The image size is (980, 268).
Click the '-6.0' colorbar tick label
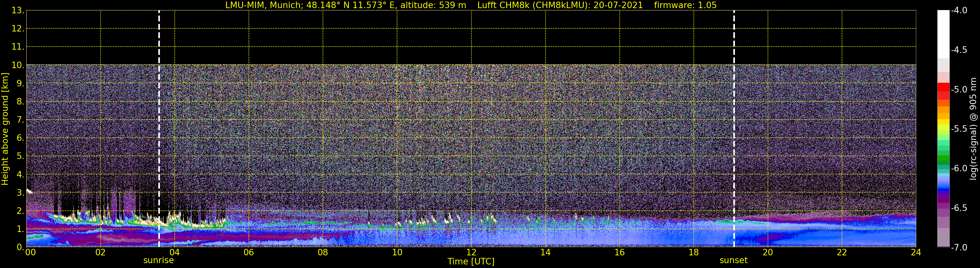tap(959, 168)
